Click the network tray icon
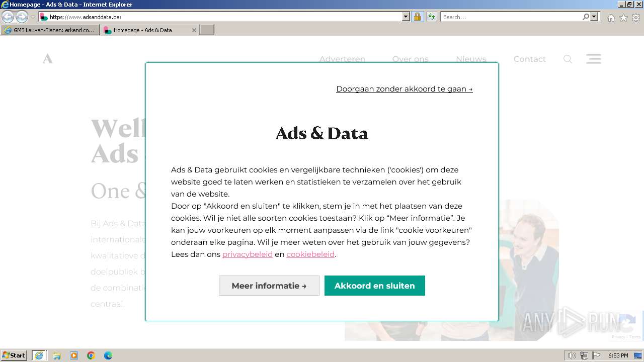Viewport: 644px width, 362px height. click(x=584, y=355)
